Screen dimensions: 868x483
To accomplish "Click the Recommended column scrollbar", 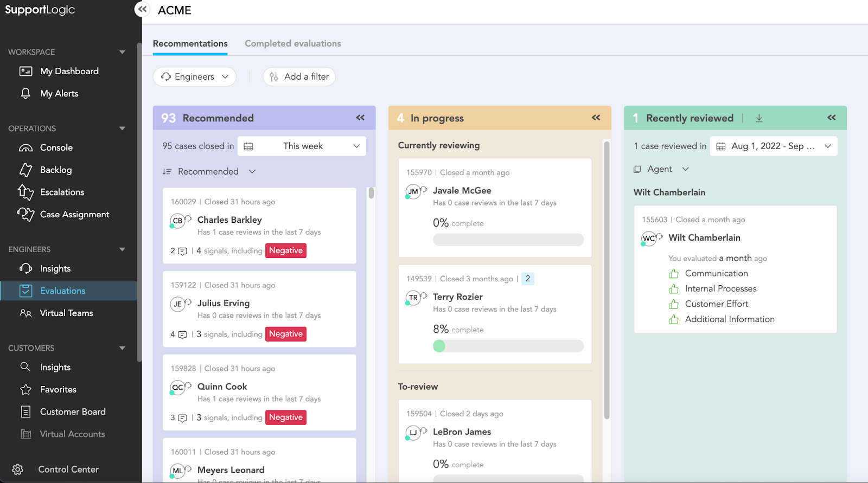I will [371, 193].
